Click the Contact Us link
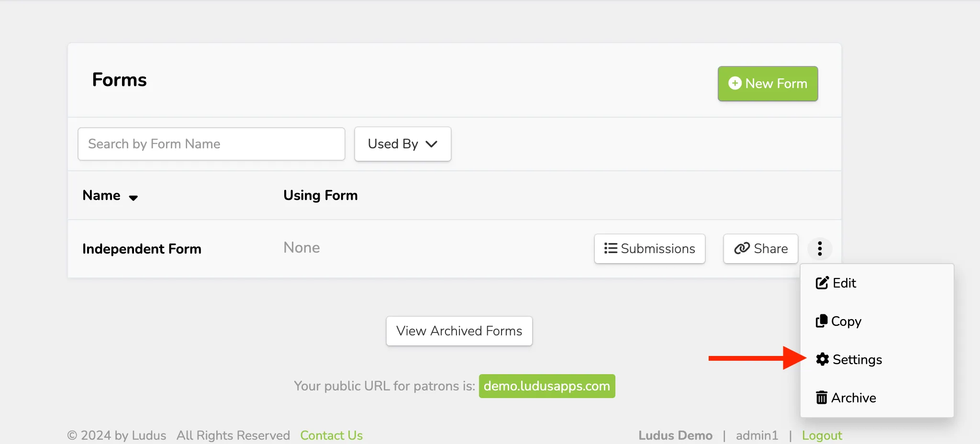 pos(332,435)
